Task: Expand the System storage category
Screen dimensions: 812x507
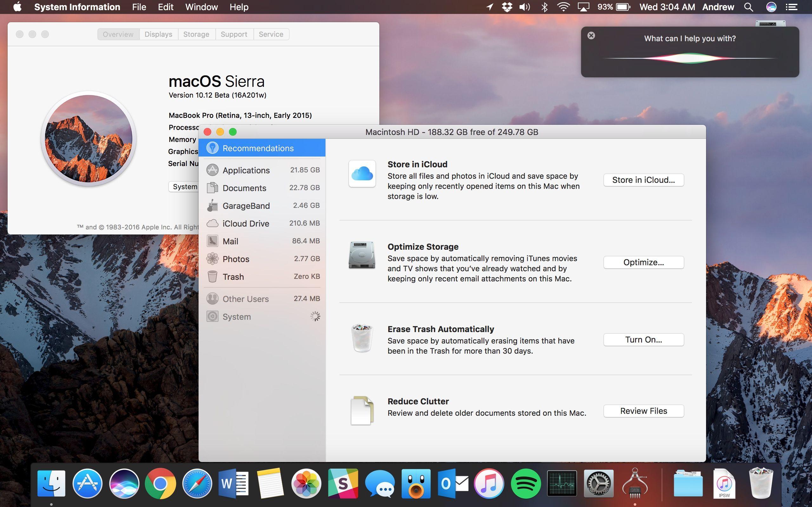Action: click(237, 316)
